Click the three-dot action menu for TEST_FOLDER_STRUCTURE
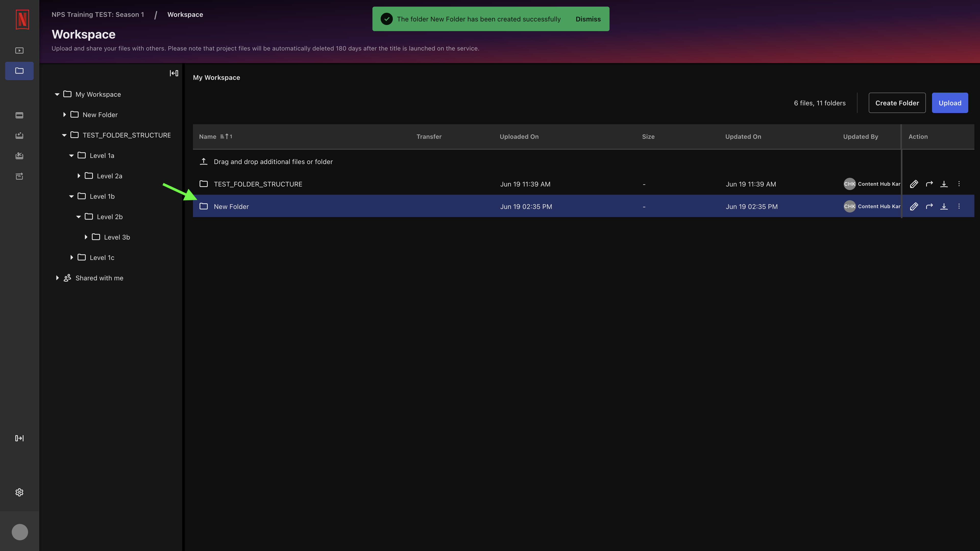This screenshot has width=980, height=551. [x=959, y=184]
